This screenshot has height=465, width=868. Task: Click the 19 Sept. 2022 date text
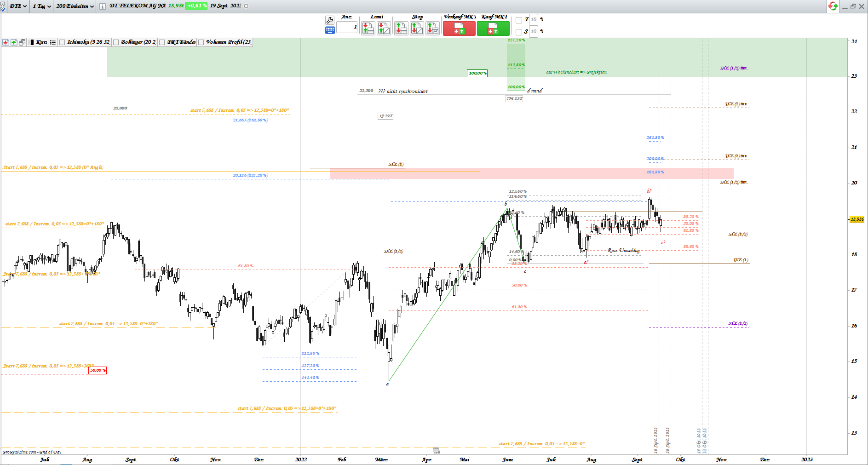[225, 6]
